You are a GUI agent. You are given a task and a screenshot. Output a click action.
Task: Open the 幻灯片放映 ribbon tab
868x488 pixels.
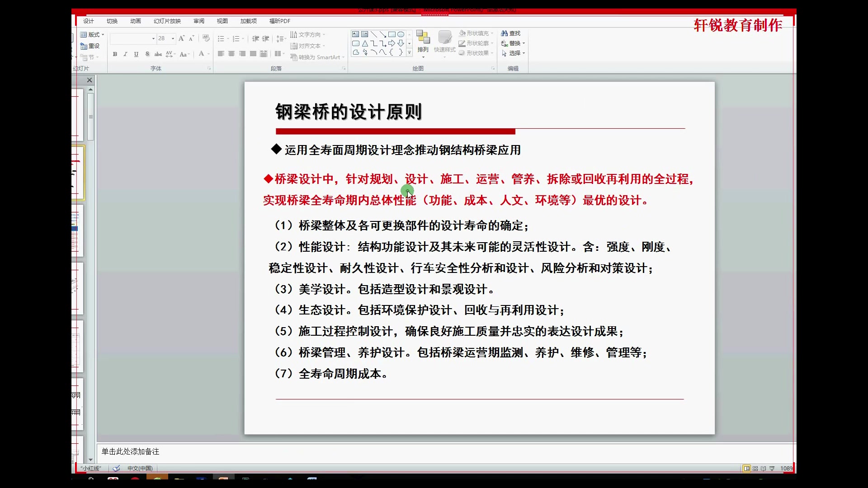(x=166, y=21)
